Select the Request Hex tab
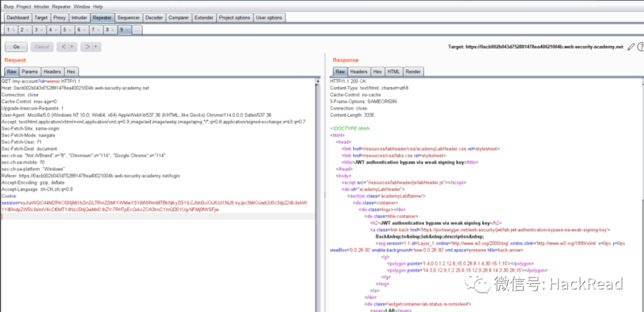This screenshot has width=644, height=312. [71, 71]
